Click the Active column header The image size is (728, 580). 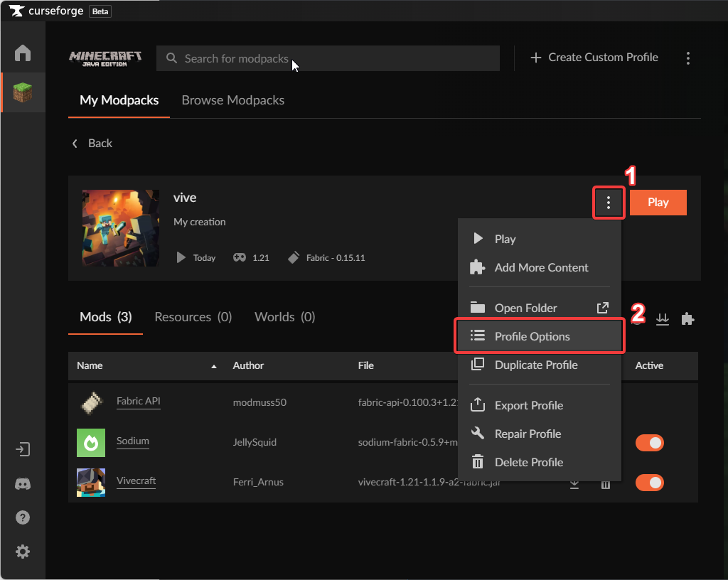[x=649, y=365]
